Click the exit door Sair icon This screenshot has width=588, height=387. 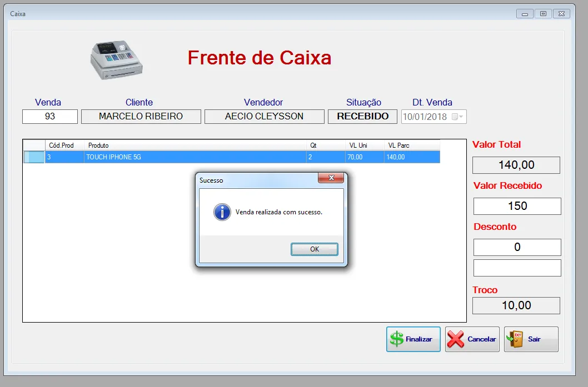[516, 339]
